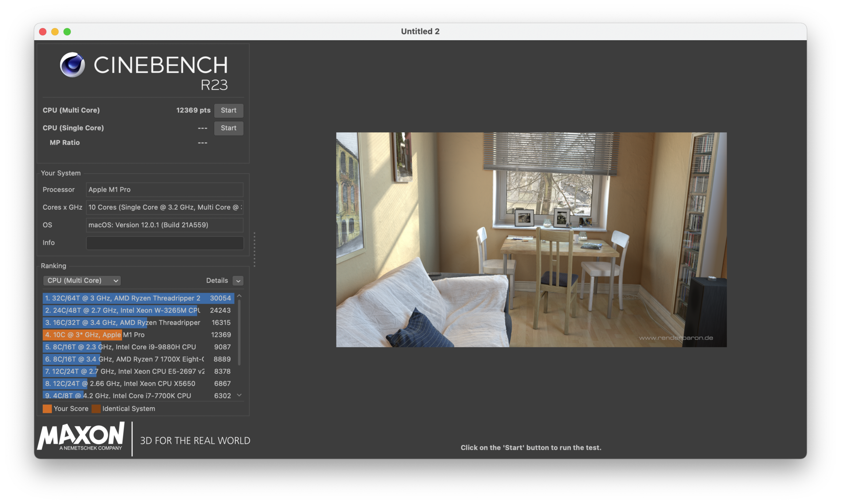This screenshot has height=504, width=841.
Task: Select the Apple M1 Pro ranking row
Action: click(x=138, y=335)
